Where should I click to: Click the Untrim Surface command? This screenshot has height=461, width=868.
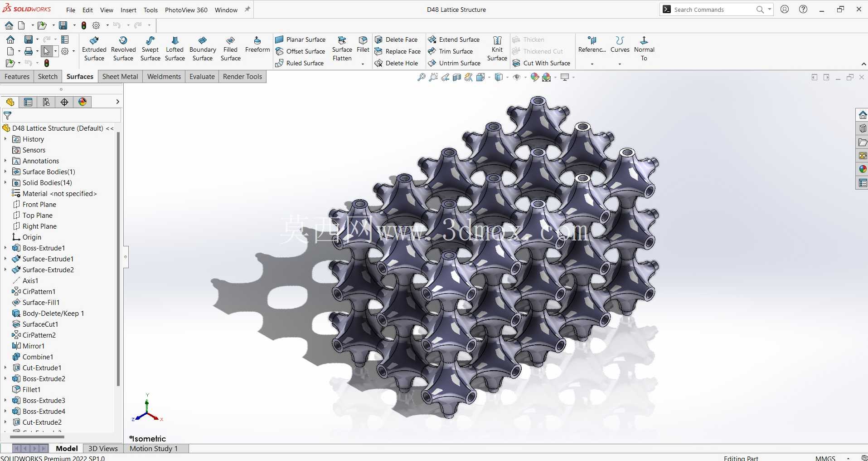point(454,63)
